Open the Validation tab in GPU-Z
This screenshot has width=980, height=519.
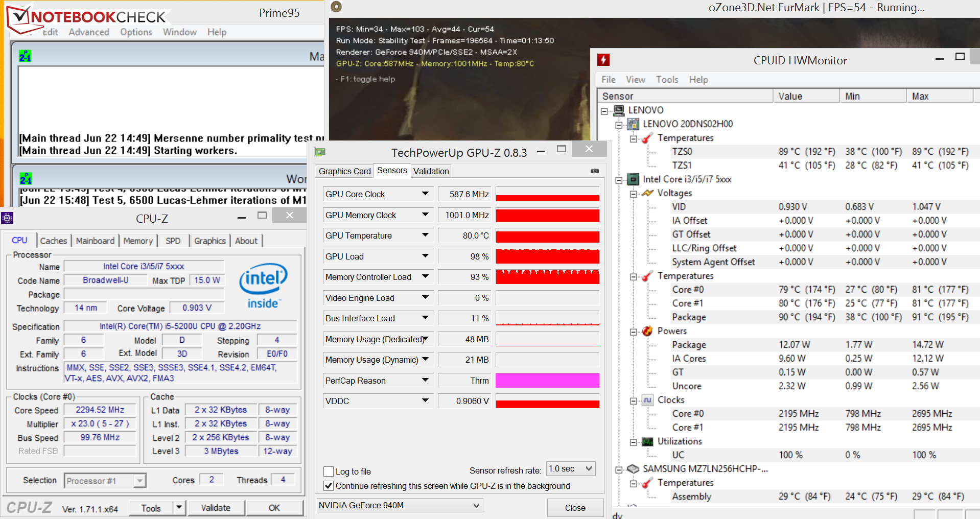[x=431, y=171]
